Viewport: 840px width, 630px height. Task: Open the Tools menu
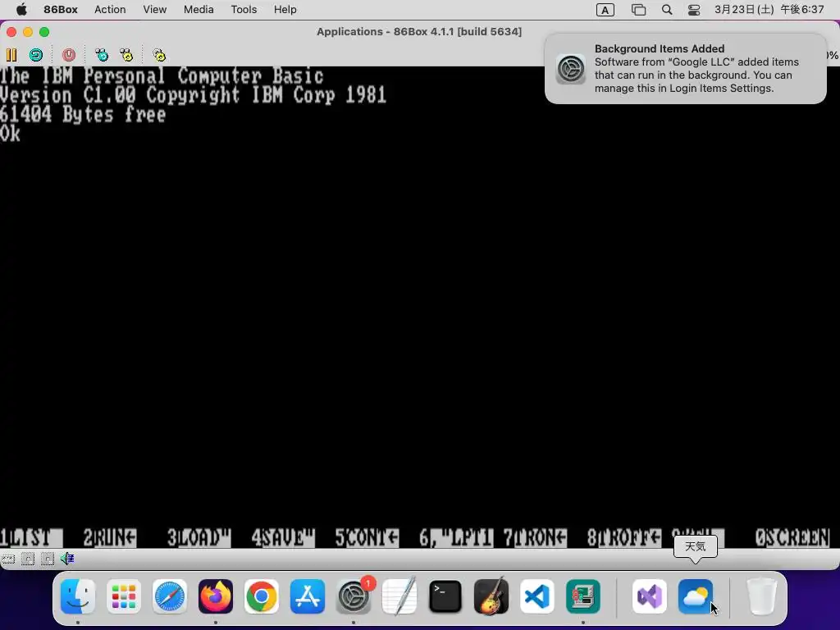(x=244, y=10)
